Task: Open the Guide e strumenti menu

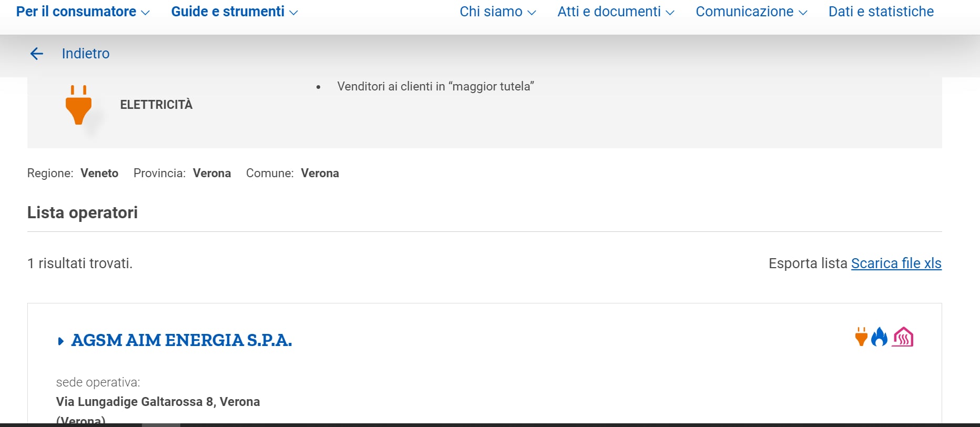Action: 234,12
